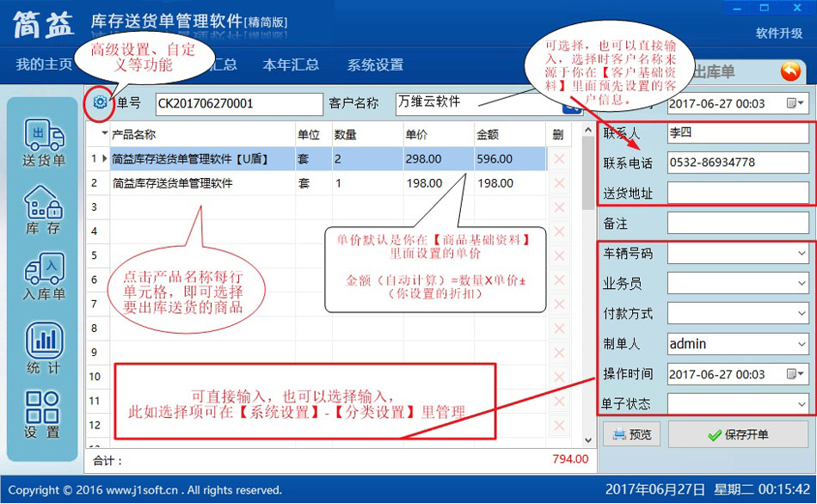Viewport: 817px width, 504px height.
Task: Select product cell 简益库存送货单管理软件【U盾】
Action: (202, 159)
